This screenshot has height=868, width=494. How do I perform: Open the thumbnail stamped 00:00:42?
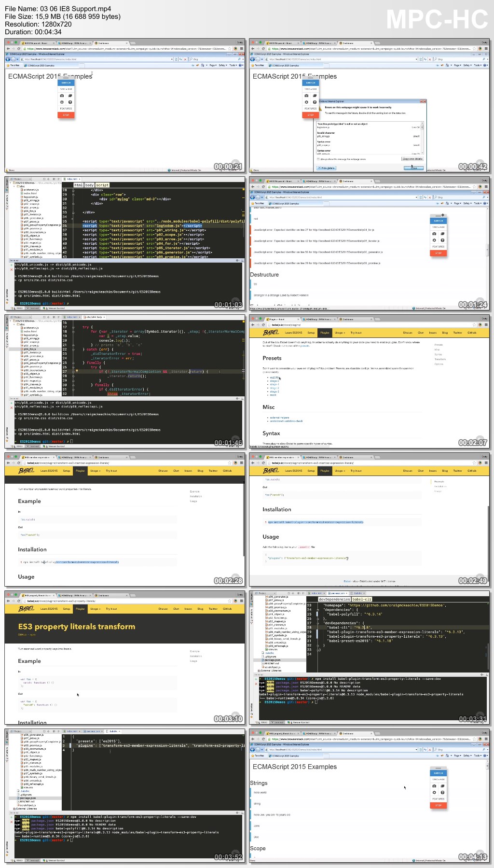(x=370, y=105)
